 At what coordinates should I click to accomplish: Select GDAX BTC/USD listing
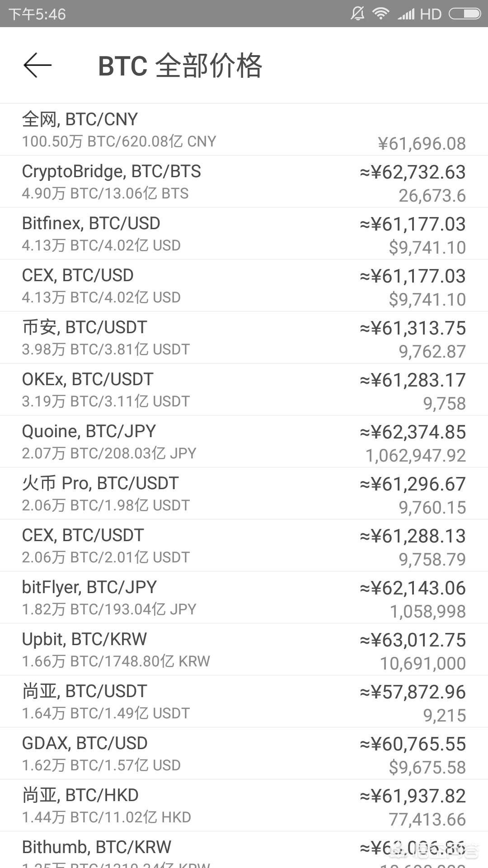click(x=244, y=754)
